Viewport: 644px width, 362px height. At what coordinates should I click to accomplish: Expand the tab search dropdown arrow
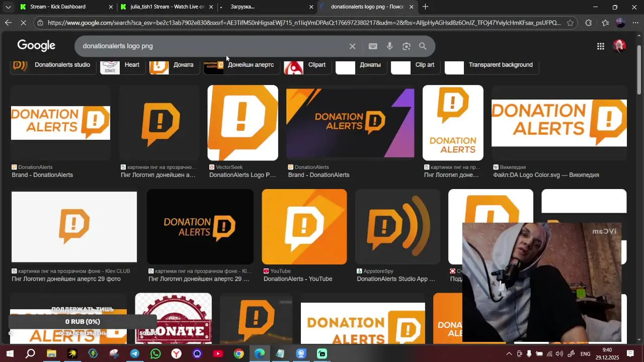click(8, 7)
